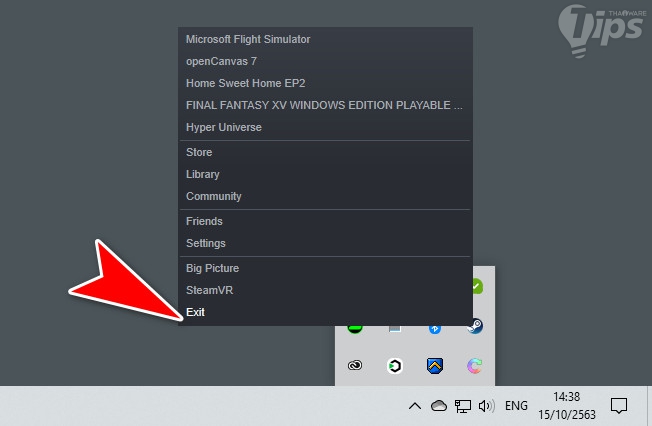This screenshot has height=426, width=652.
Task: Click the green circle tray icon
Action: [x=355, y=329]
